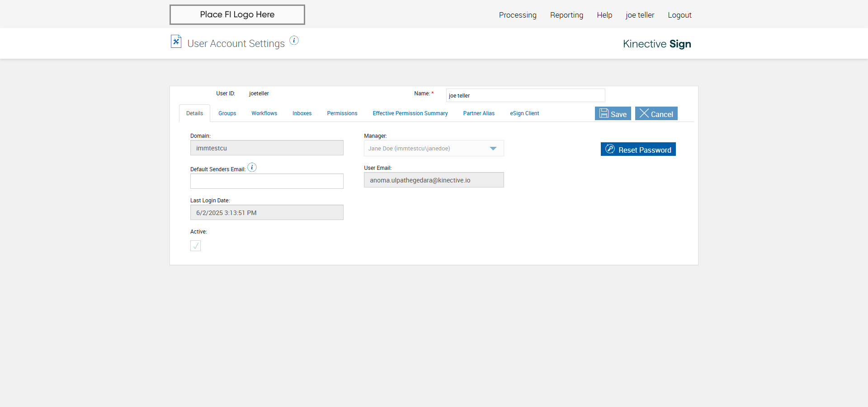Viewport: 868px width, 407px height.
Task: Open the info icon next to User Account Settings
Action: coord(294,40)
